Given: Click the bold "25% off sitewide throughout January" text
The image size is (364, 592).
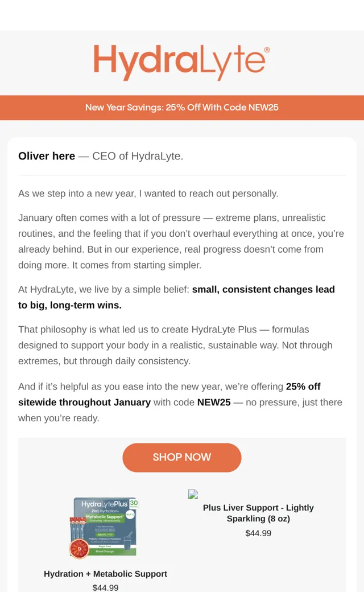Looking at the screenshot, I should [169, 394].
